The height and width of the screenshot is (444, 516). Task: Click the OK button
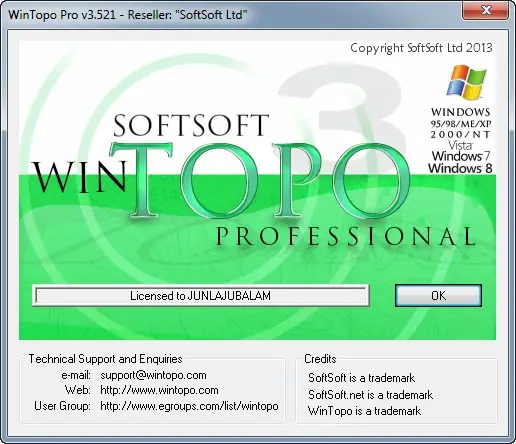pos(438,295)
